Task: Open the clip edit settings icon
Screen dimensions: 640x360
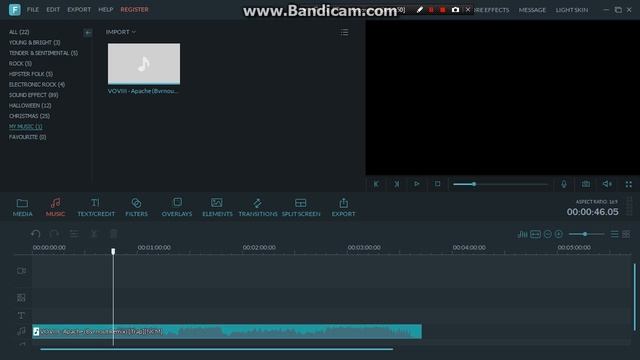Action: [x=74, y=234]
